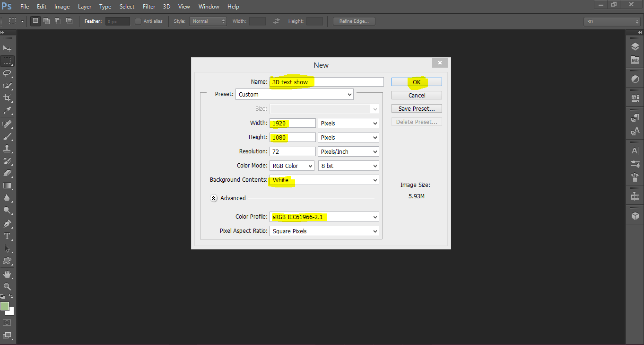Select the Eraser tool
Image resolution: width=644 pixels, height=345 pixels.
pos(7,173)
